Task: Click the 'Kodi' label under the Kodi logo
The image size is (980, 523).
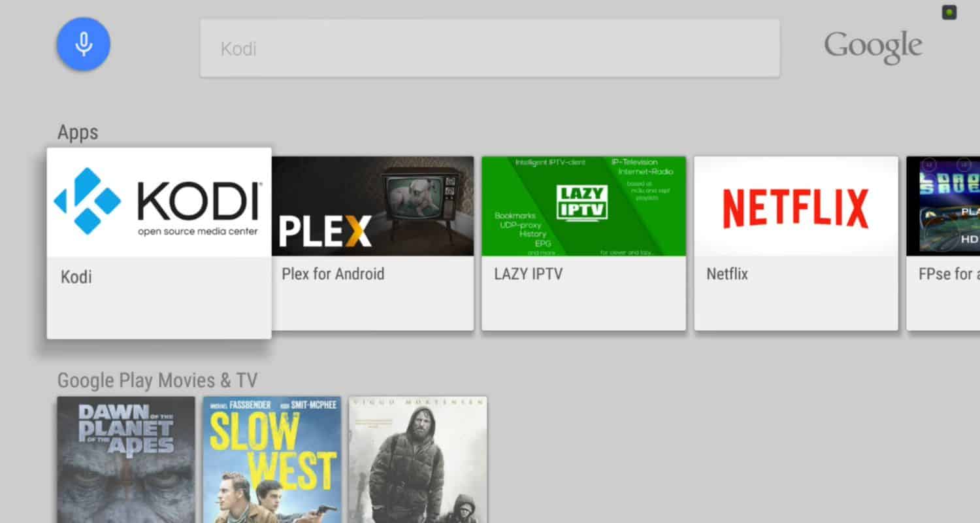Action: click(76, 277)
